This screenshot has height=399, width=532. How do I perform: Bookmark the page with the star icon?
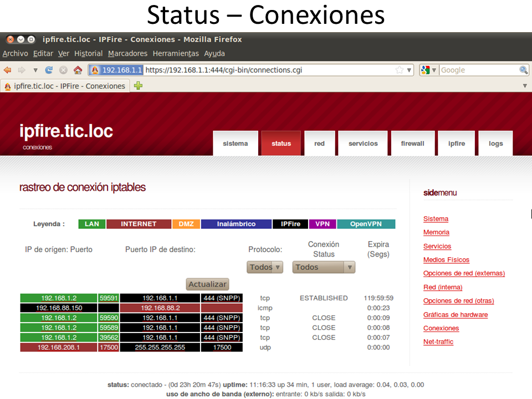(x=399, y=70)
